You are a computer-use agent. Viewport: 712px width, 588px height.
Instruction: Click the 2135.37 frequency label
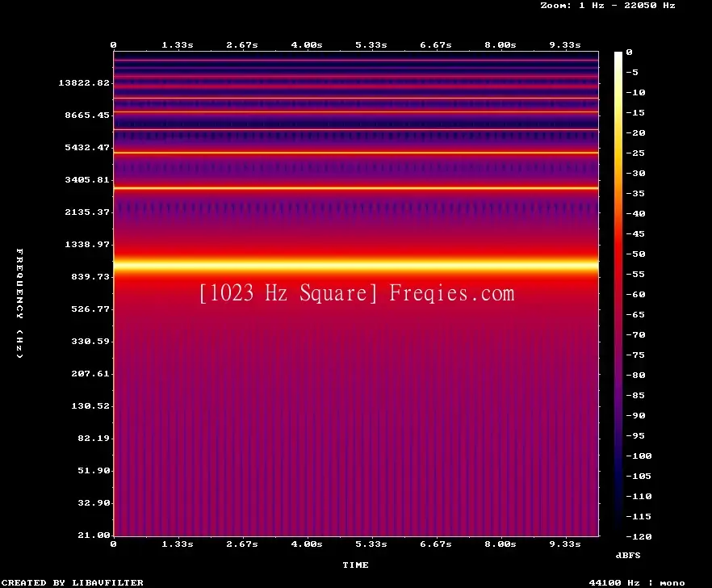(x=87, y=212)
